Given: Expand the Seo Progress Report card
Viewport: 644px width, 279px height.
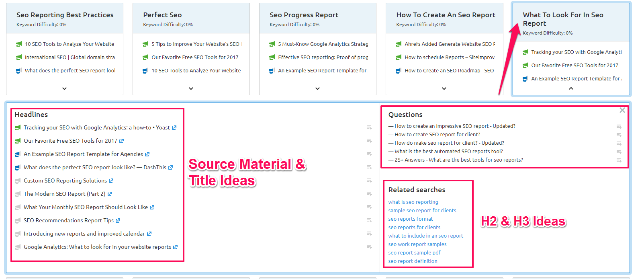Looking at the screenshot, I should click(317, 88).
